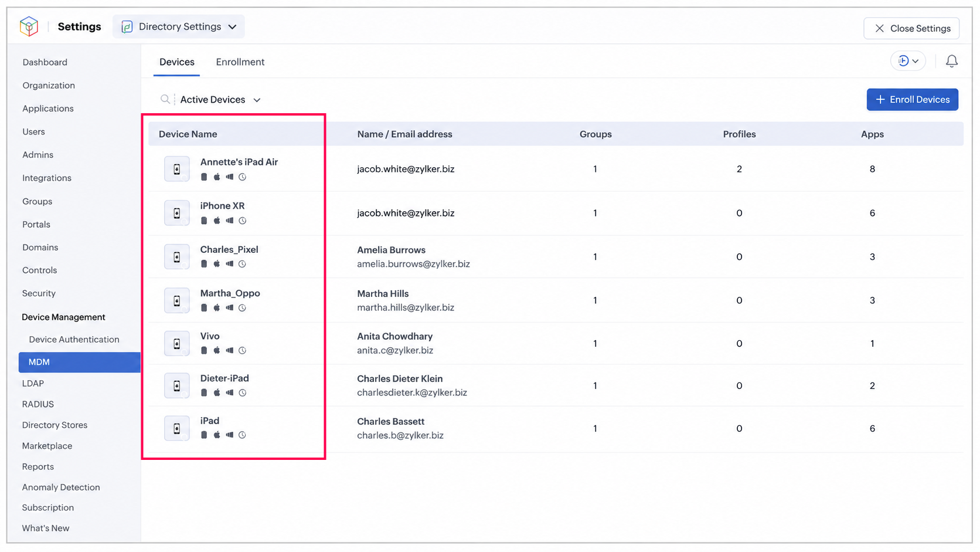Click the device thumbnail for Dieter-iPad
The width and height of the screenshot is (980, 552).
(177, 385)
